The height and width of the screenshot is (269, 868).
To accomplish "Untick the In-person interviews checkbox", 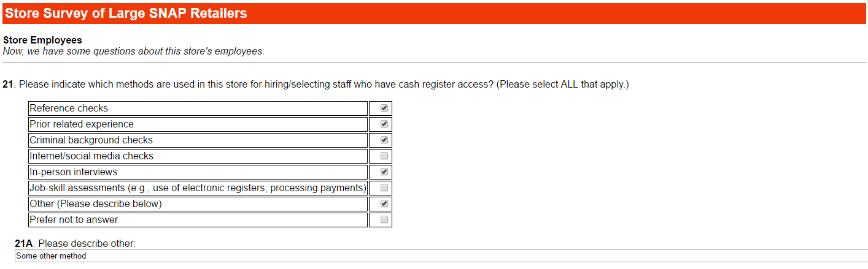I will coord(384,172).
